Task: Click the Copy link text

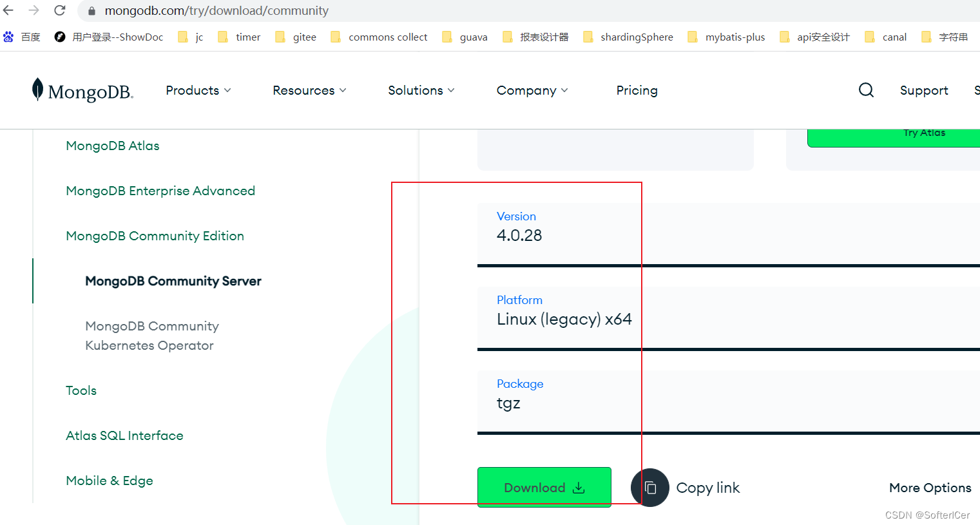Action: coord(708,488)
